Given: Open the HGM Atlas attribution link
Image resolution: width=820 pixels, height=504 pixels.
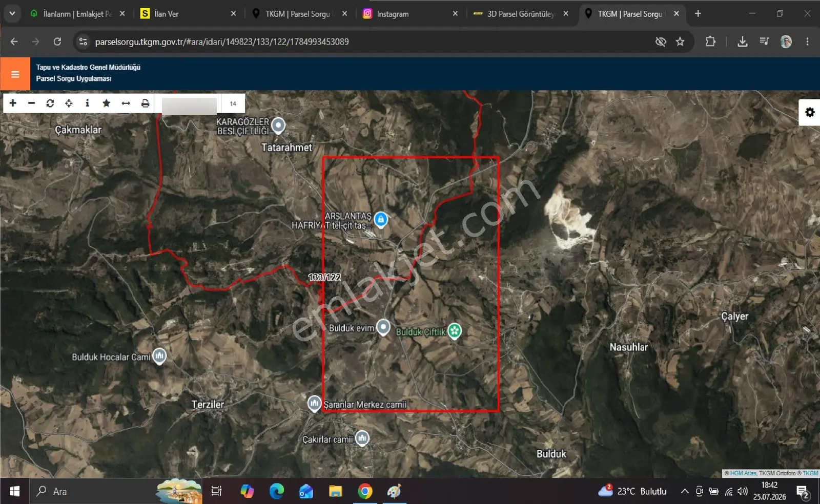Looking at the screenshot, I should coord(743,473).
